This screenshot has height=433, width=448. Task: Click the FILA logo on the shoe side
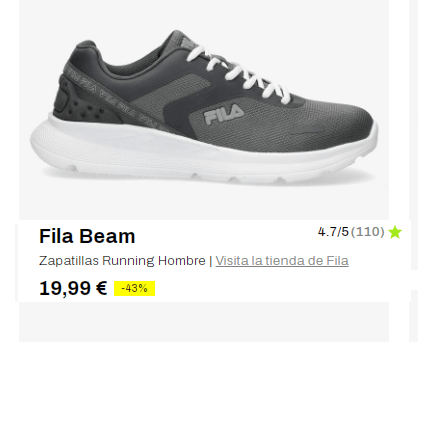coord(224,114)
